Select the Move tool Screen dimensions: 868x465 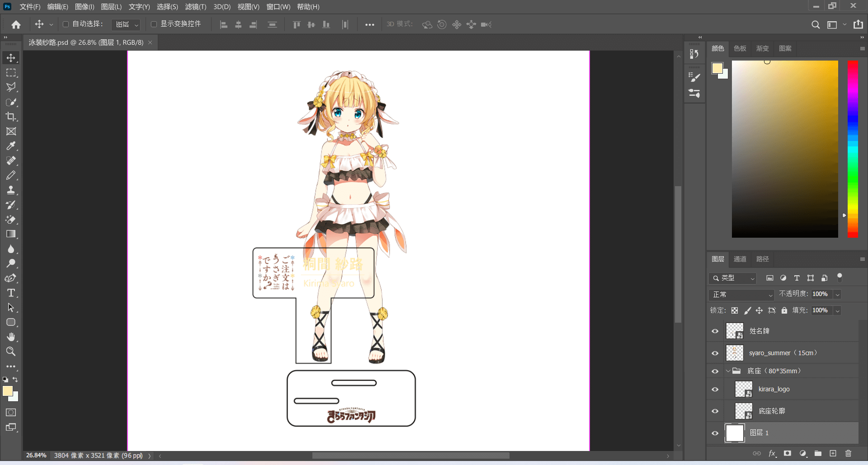[11, 58]
